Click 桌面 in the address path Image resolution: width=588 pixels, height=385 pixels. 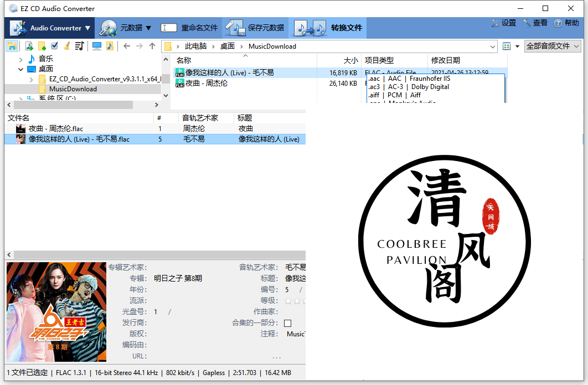pos(227,46)
